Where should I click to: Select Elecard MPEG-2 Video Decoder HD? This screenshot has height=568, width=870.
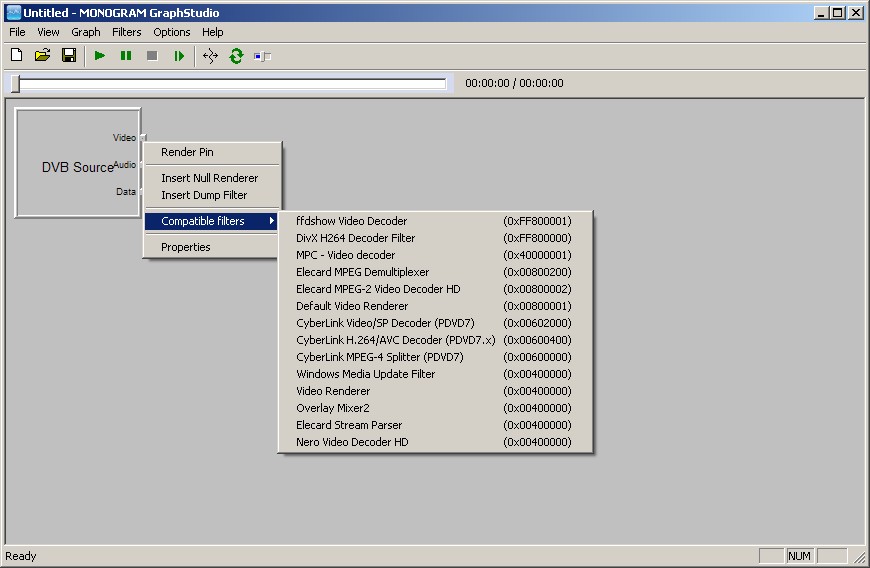coord(436,289)
